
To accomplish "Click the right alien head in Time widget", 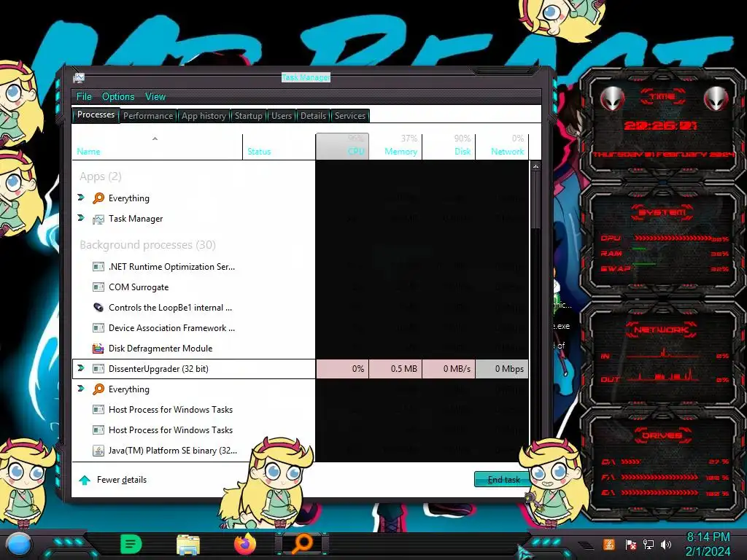I will [x=716, y=99].
